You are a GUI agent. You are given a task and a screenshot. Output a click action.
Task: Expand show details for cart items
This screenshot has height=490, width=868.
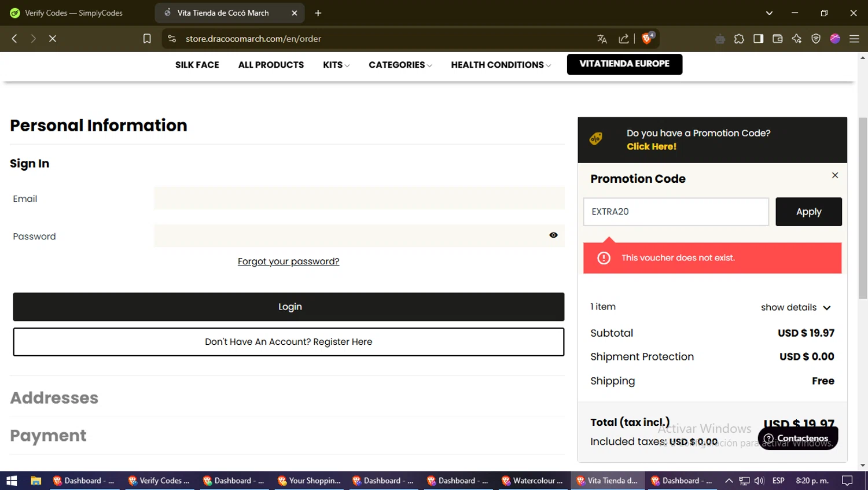tap(796, 307)
